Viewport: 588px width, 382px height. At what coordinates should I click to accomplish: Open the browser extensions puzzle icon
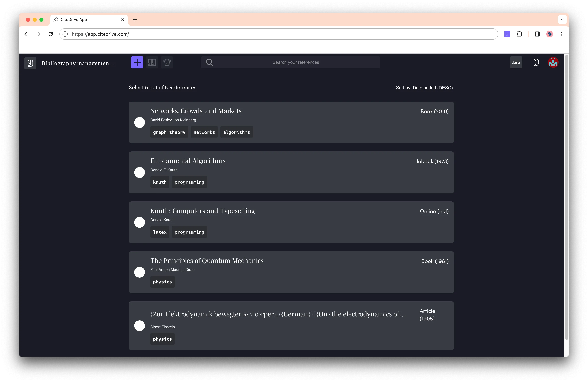click(519, 34)
